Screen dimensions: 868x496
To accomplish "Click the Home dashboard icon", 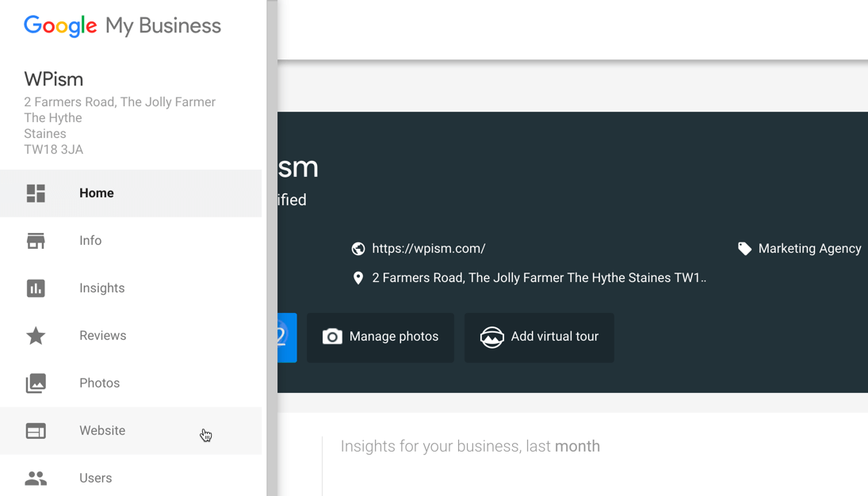I will [x=36, y=193].
